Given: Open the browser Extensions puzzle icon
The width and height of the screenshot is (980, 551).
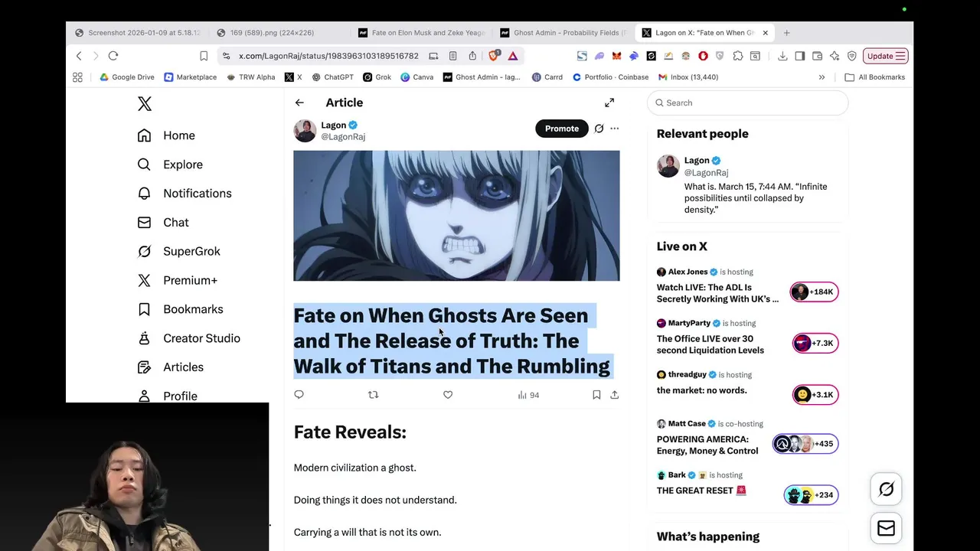Looking at the screenshot, I should (x=738, y=56).
